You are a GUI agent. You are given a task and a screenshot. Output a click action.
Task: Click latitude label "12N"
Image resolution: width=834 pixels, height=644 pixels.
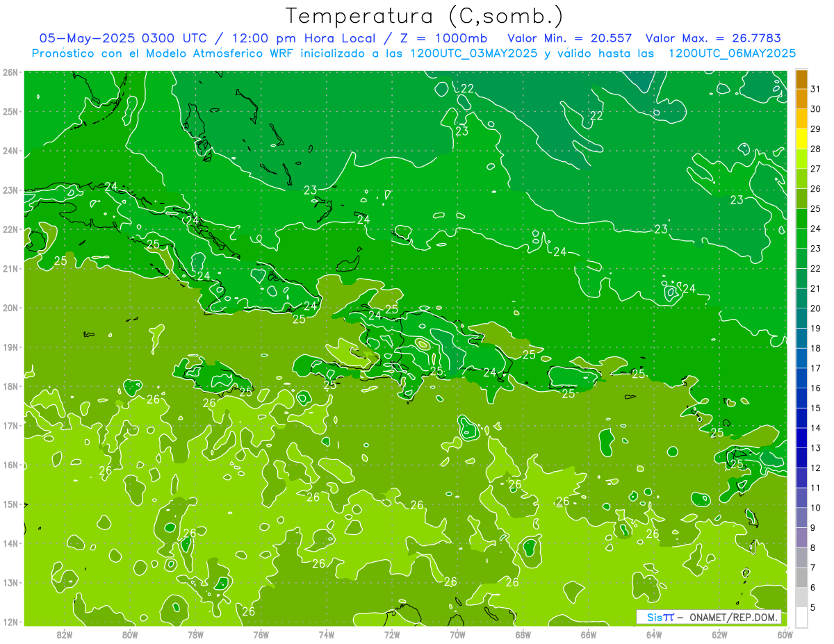click(x=10, y=621)
